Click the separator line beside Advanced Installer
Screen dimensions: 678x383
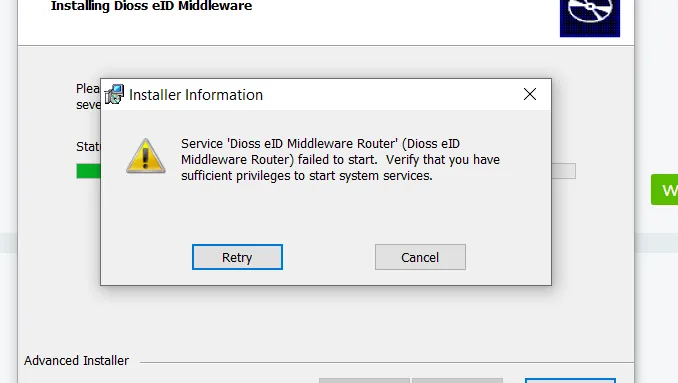tap(387, 362)
